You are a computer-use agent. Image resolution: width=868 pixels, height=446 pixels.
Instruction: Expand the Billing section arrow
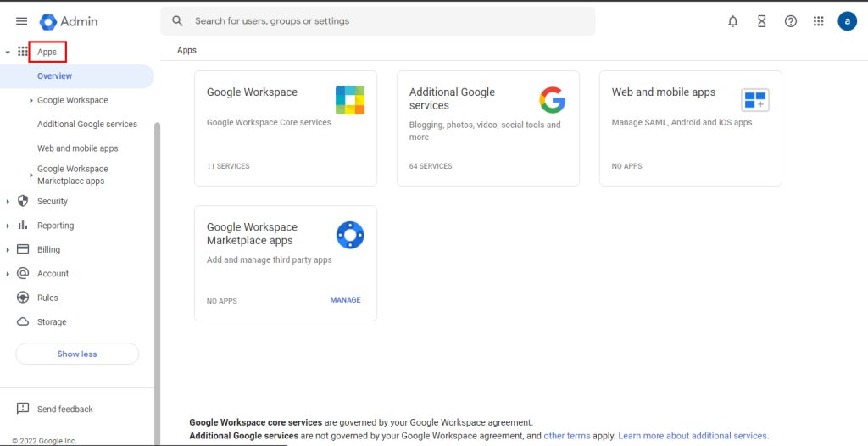7,250
